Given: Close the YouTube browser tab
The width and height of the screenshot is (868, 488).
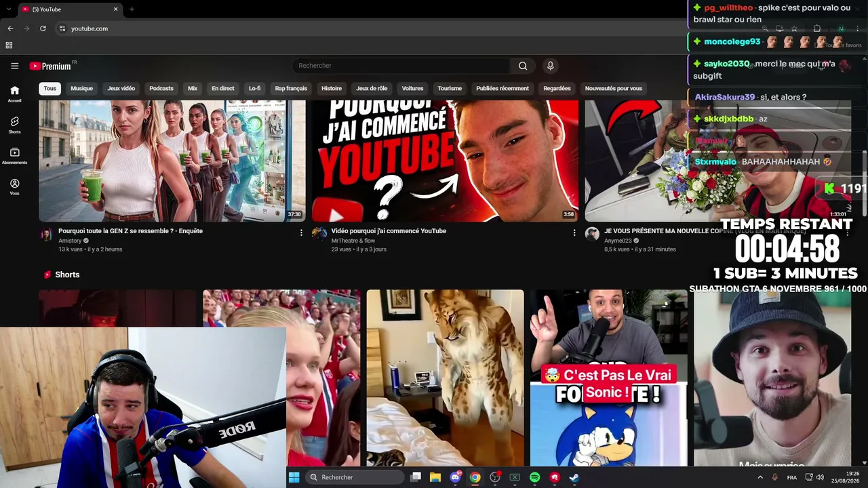Looking at the screenshot, I should point(115,9).
